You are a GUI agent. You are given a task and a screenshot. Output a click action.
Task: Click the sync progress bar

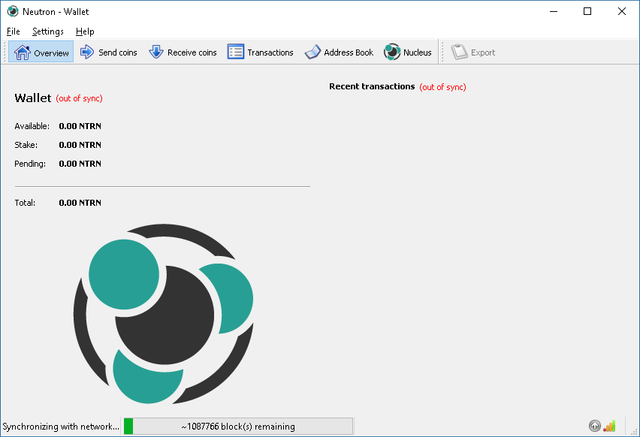(238, 426)
